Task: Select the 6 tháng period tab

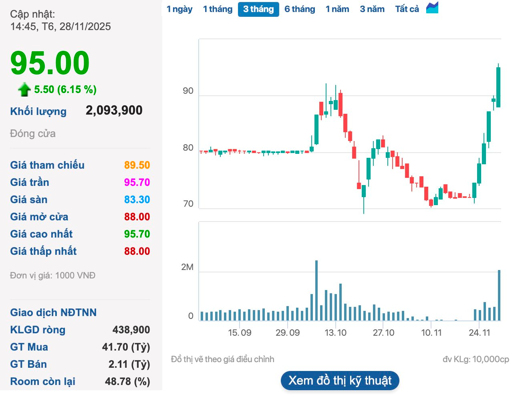Action: click(x=300, y=9)
